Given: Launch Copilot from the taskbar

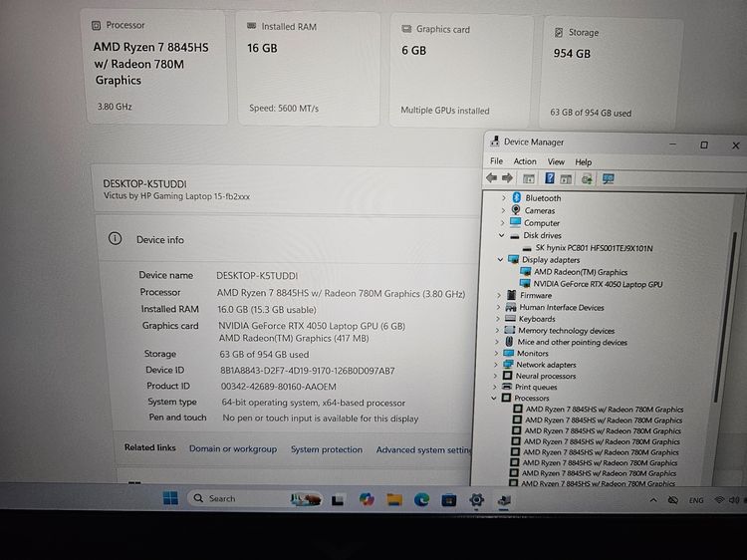Looking at the screenshot, I should pos(367,499).
